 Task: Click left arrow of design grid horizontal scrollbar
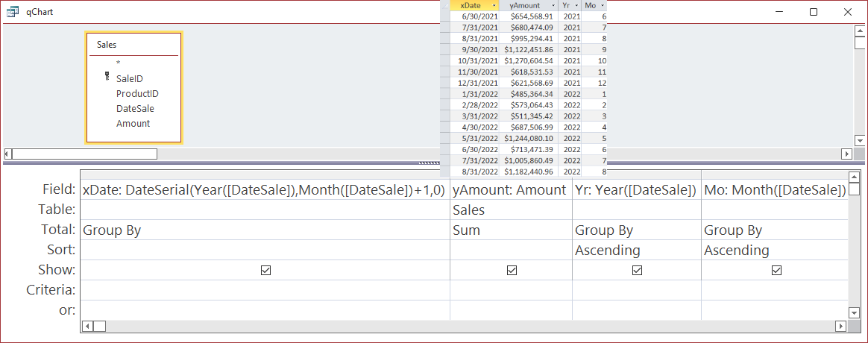pyautogui.click(x=87, y=327)
